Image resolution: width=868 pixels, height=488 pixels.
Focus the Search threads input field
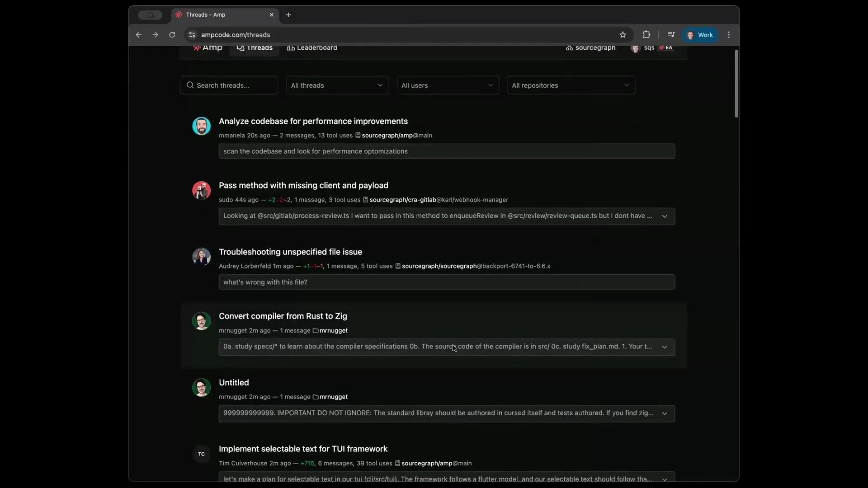point(229,85)
